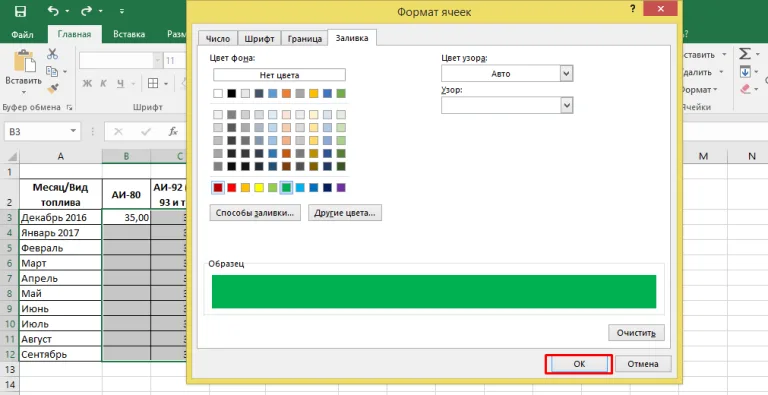The height and width of the screenshot is (395, 768).
Task: Switch to the Шрифт tab
Action: click(x=259, y=39)
